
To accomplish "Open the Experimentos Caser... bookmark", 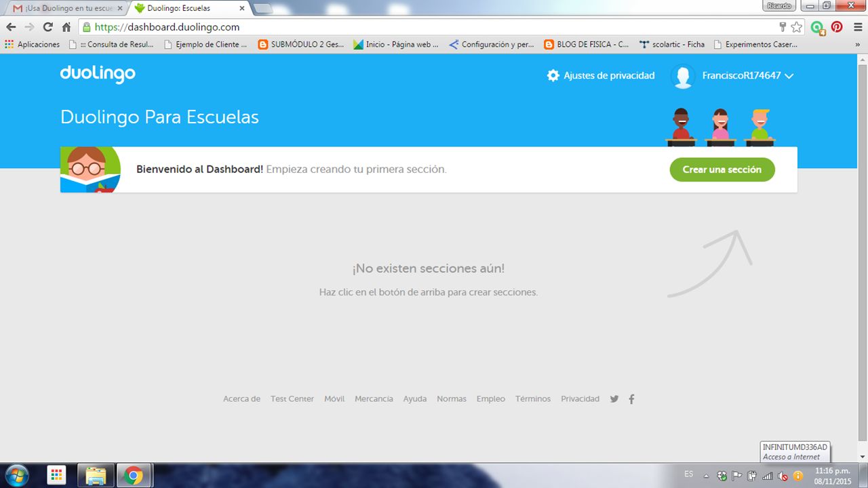I will tap(755, 44).
